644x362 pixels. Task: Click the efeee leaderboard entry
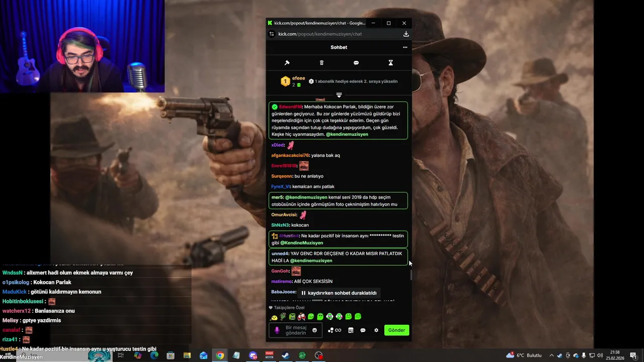coord(293,81)
